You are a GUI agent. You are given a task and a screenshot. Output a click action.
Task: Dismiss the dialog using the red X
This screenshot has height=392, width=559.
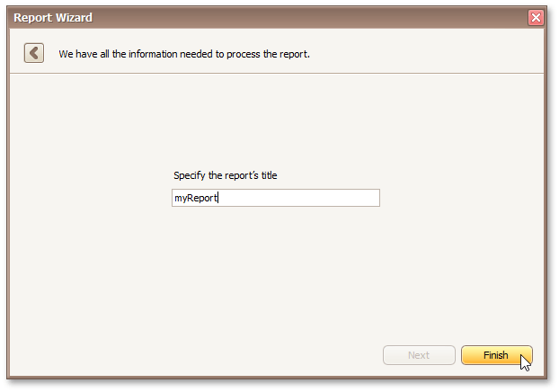tap(536, 17)
